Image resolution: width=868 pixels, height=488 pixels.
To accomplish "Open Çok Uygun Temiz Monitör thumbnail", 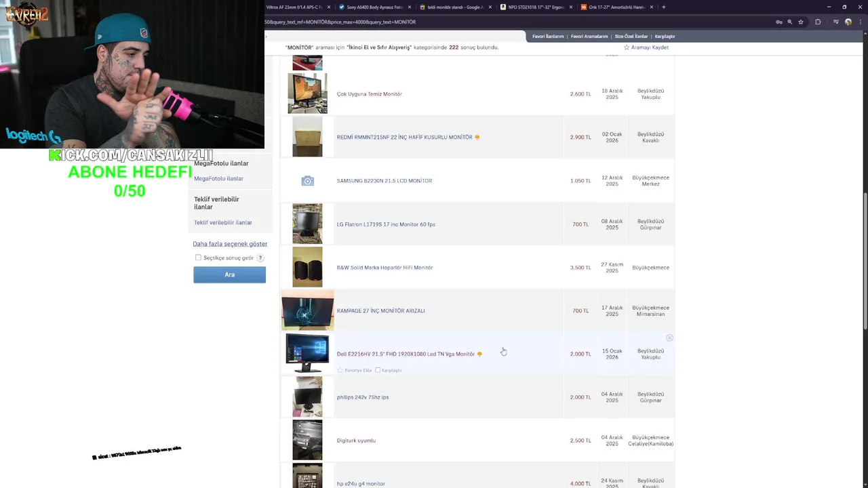I will 307,94.
